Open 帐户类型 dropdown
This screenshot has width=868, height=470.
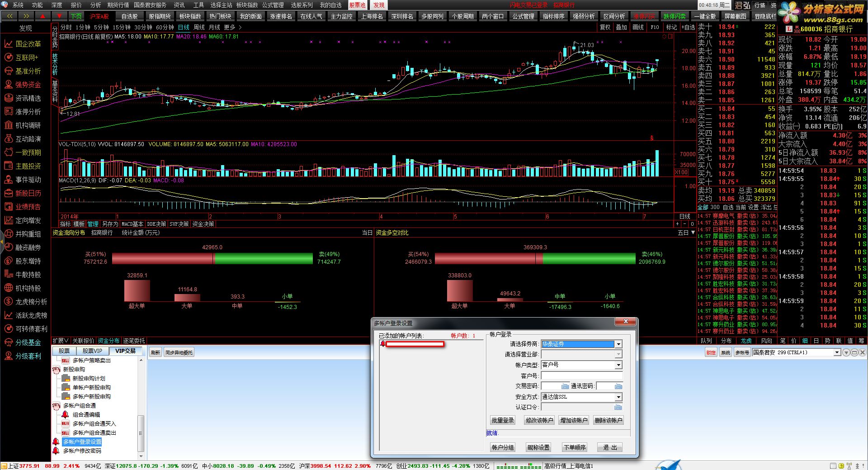coord(618,365)
